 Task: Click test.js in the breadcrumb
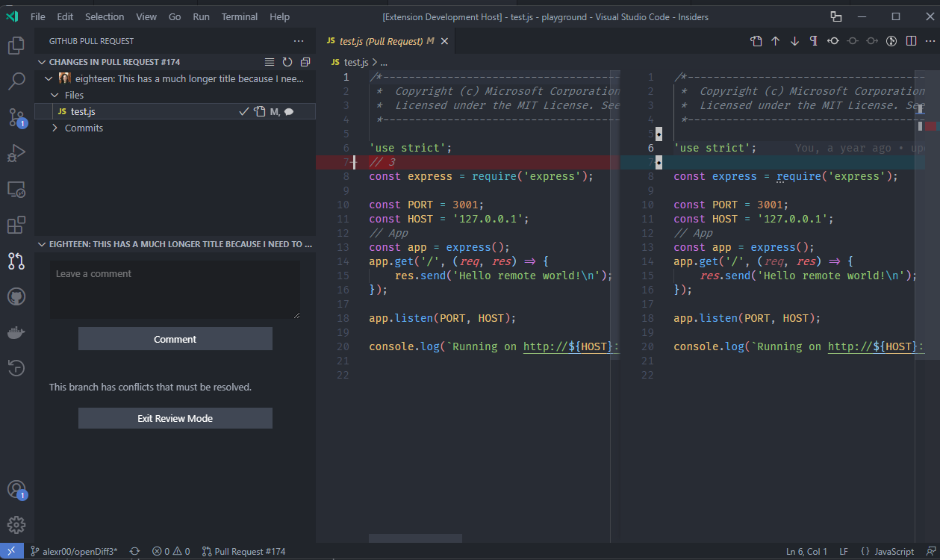pyautogui.click(x=356, y=62)
